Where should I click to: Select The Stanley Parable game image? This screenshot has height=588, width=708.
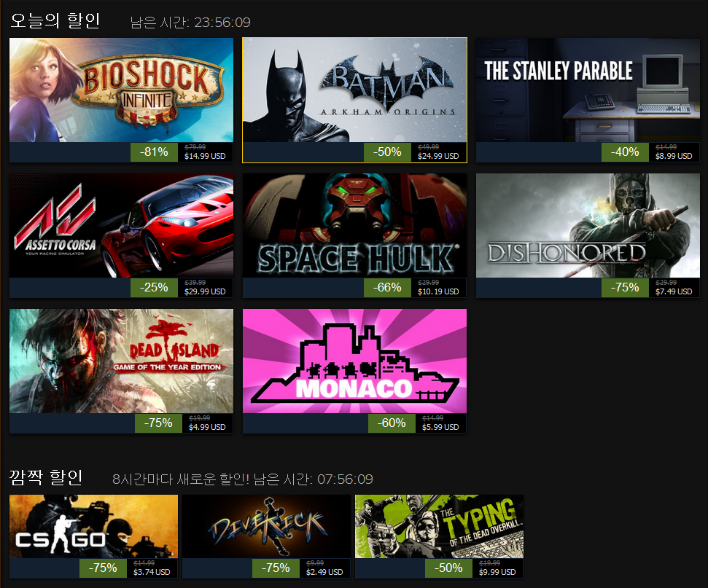click(x=588, y=90)
